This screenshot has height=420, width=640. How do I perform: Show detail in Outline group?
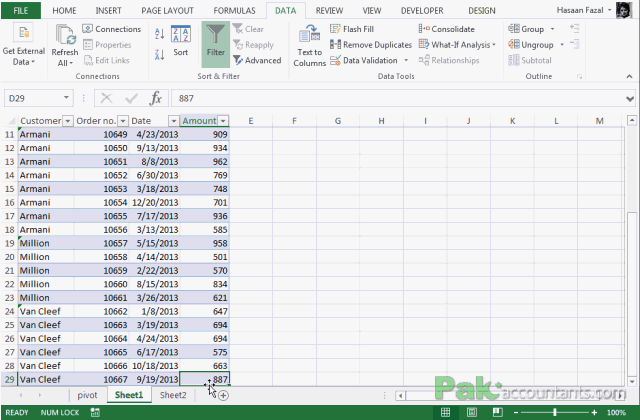click(574, 29)
